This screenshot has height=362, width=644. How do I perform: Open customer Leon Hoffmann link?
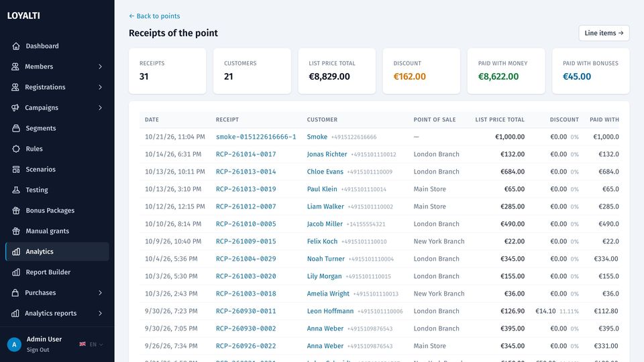point(330,311)
